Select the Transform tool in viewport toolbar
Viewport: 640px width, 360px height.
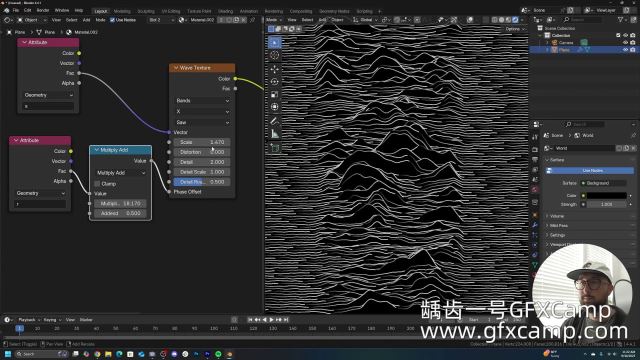[x=275, y=107]
